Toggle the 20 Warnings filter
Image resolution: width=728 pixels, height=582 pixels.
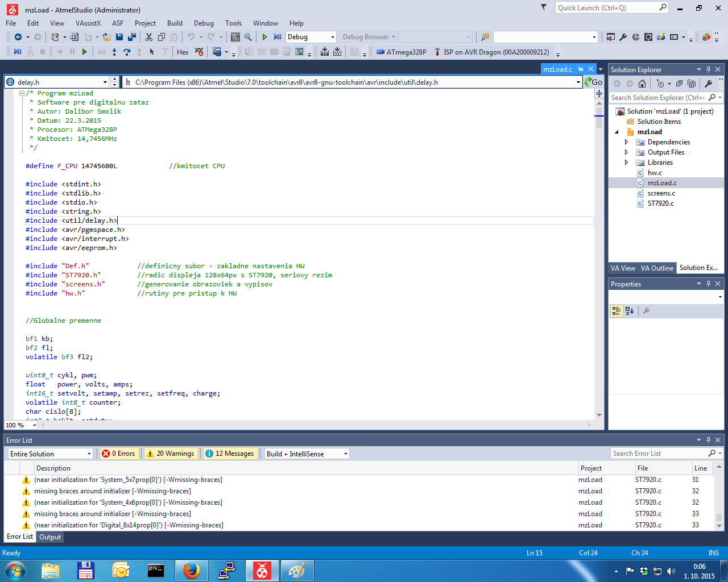coord(170,454)
